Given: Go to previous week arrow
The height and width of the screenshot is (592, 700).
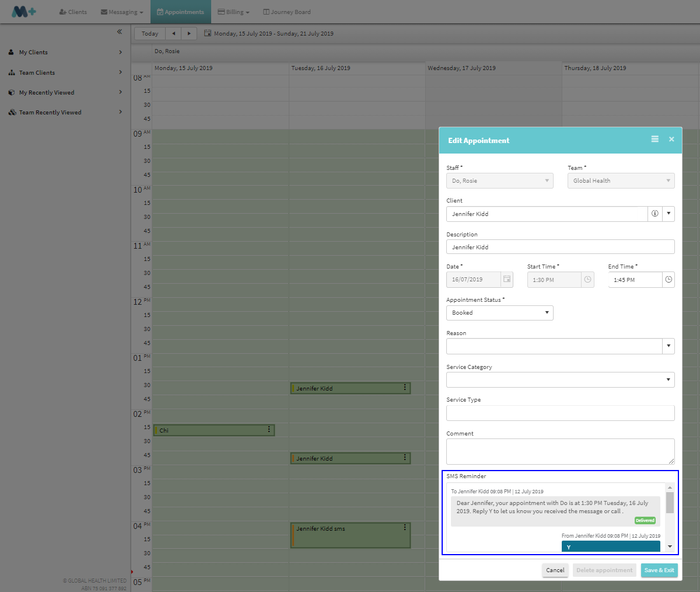Looking at the screenshot, I should 173,34.
